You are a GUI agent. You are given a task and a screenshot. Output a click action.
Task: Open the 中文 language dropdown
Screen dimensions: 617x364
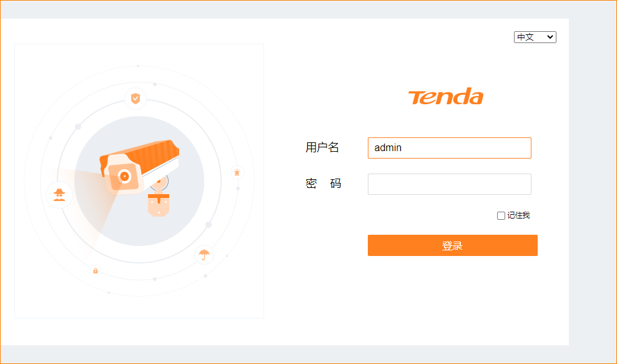[535, 37]
